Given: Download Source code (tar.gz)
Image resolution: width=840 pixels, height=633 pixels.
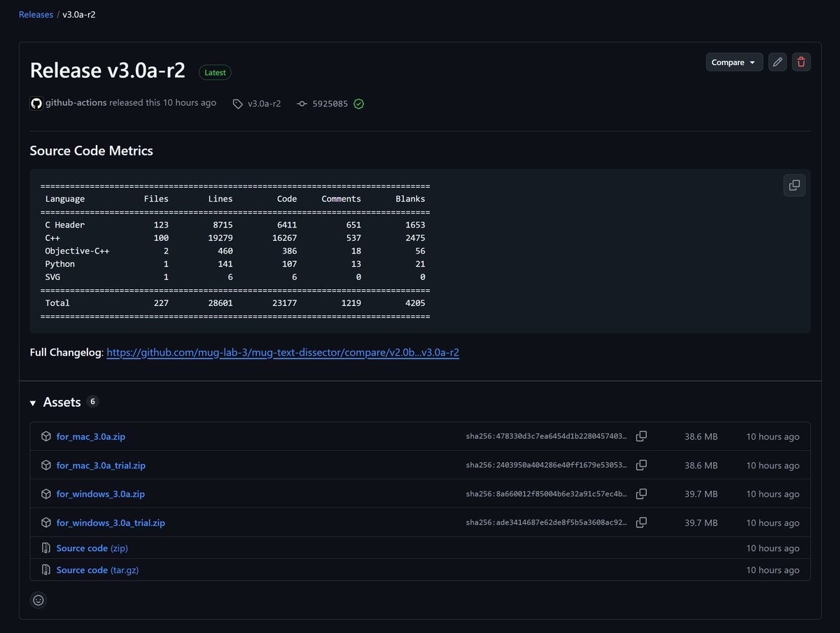Looking at the screenshot, I should point(97,570).
